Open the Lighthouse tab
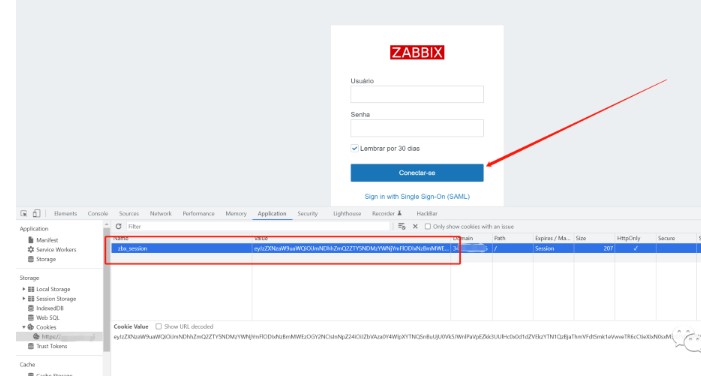The width and height of the screenshot is (701, 379). coord(347,214)
